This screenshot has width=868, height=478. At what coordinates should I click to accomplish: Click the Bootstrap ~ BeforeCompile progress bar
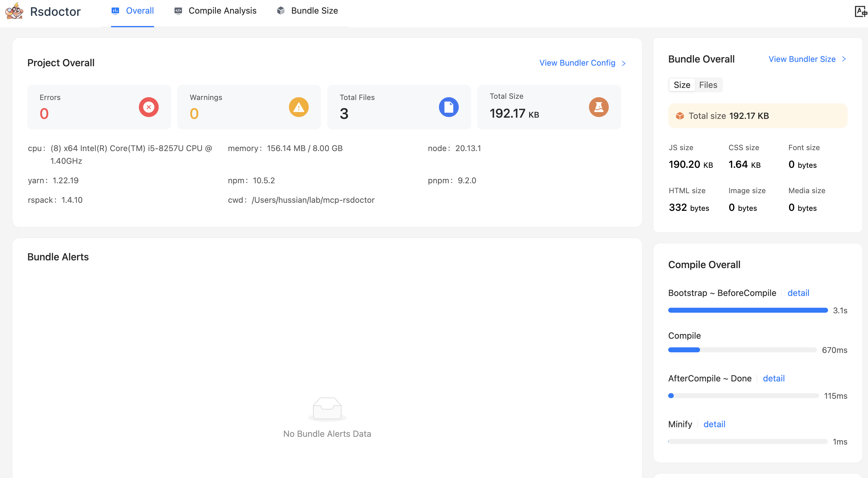click(x=748, y=310)
